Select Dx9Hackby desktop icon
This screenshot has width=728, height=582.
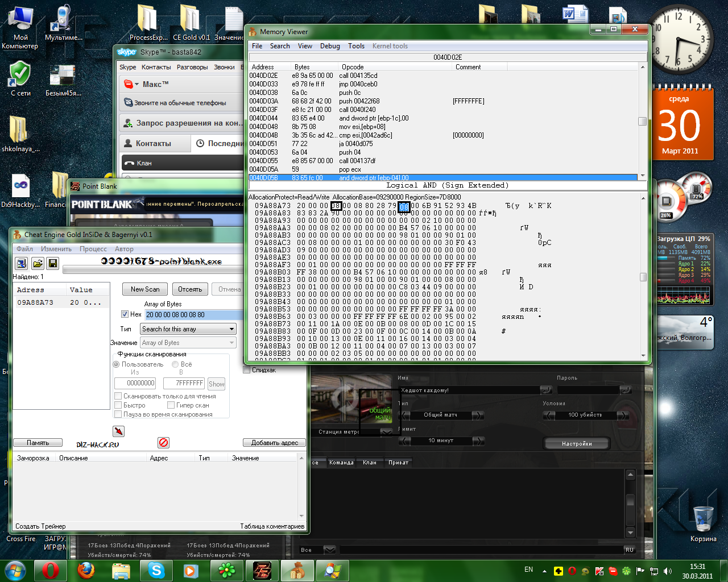[x=20, y=190]
